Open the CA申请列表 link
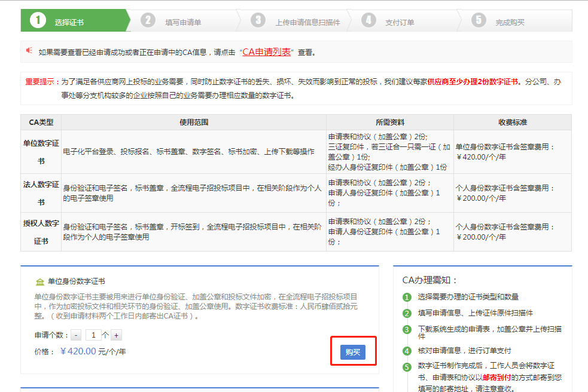The width and height of the screenshot is (588, 392). [266, 52]
